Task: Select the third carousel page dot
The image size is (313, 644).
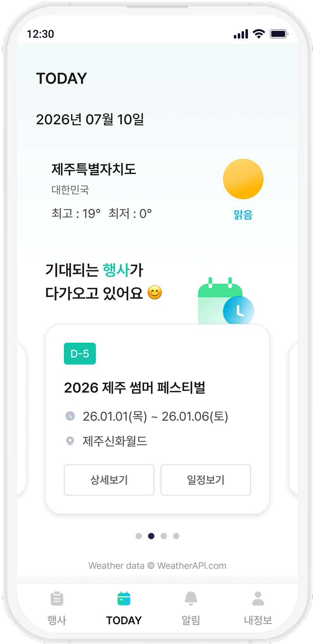Action: pyautogui.click(x=163, y=536)
